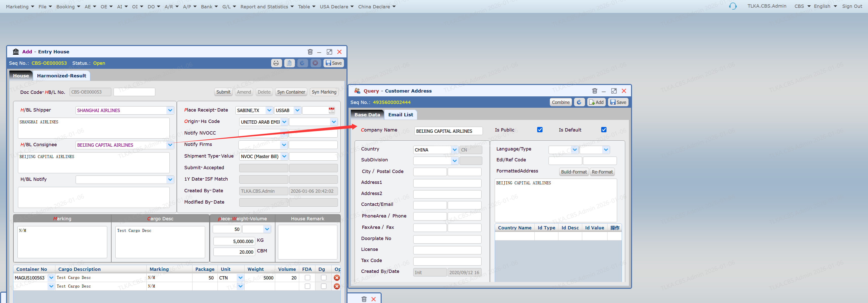The image size is (868, 303).
Task: Switch to the Email List tab
Action: click(x=400, y=115)
